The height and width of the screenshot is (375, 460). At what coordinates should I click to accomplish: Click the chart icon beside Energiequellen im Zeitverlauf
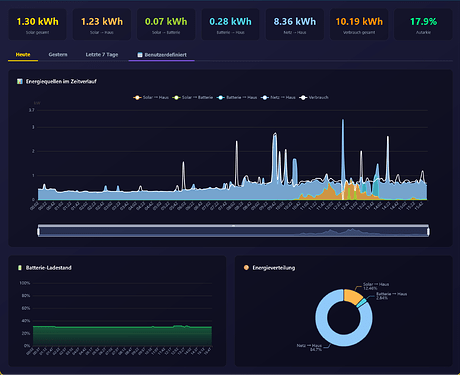point(20,81)
